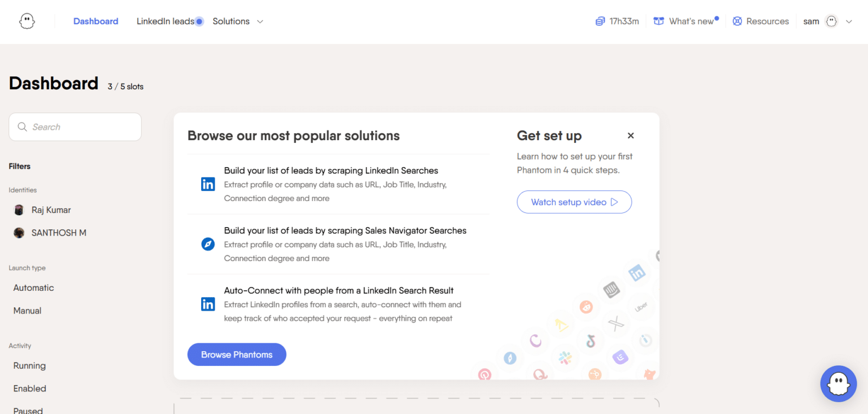Expand the sam account menu chevron
Screen dimensions: 868x414
tap(849, 21)
